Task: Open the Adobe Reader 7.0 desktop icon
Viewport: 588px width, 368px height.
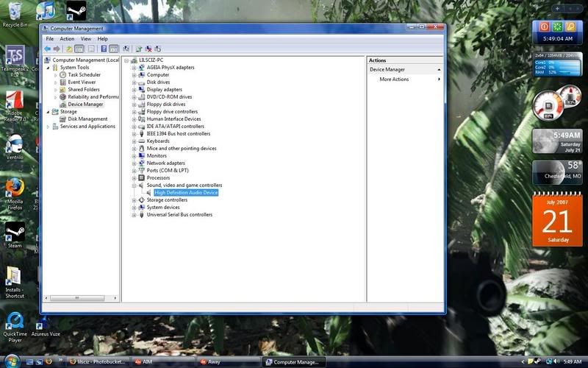Action: 15,106
